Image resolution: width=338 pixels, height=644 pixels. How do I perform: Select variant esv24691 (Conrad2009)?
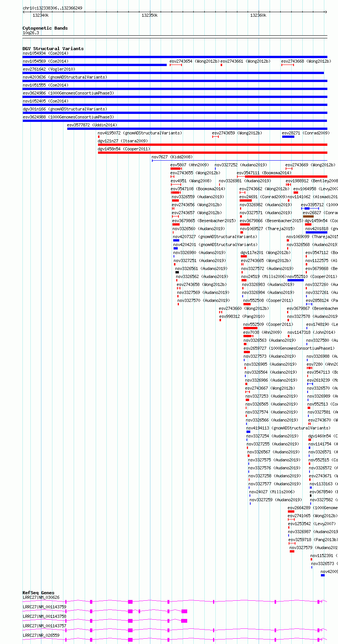click(264, 197)
